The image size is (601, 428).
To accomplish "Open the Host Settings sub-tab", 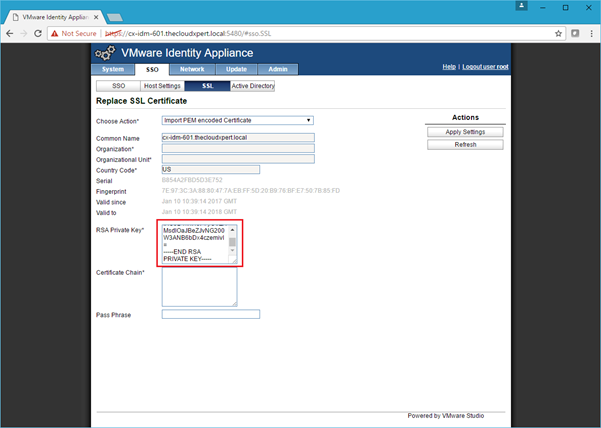I will (162, 86).
